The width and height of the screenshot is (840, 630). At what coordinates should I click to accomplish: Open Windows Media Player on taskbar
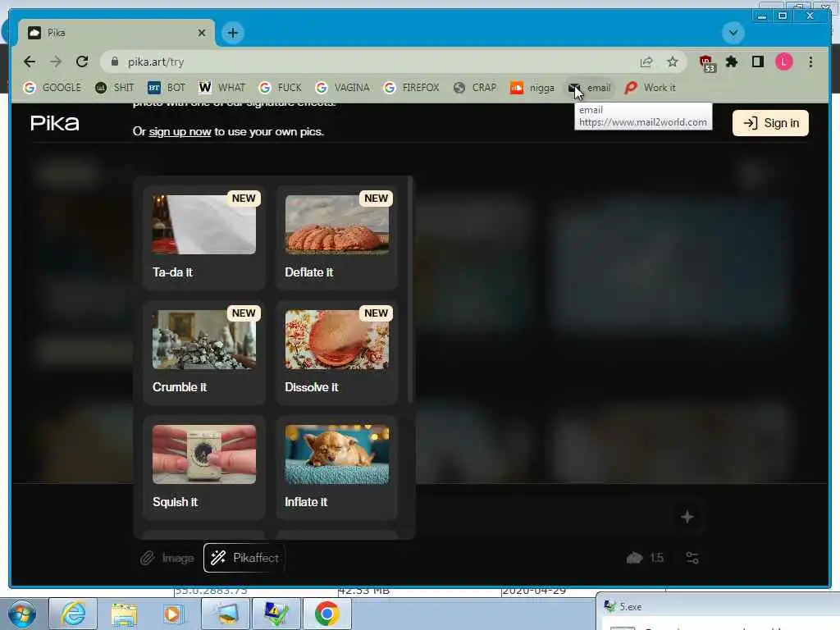click(174, 614)
